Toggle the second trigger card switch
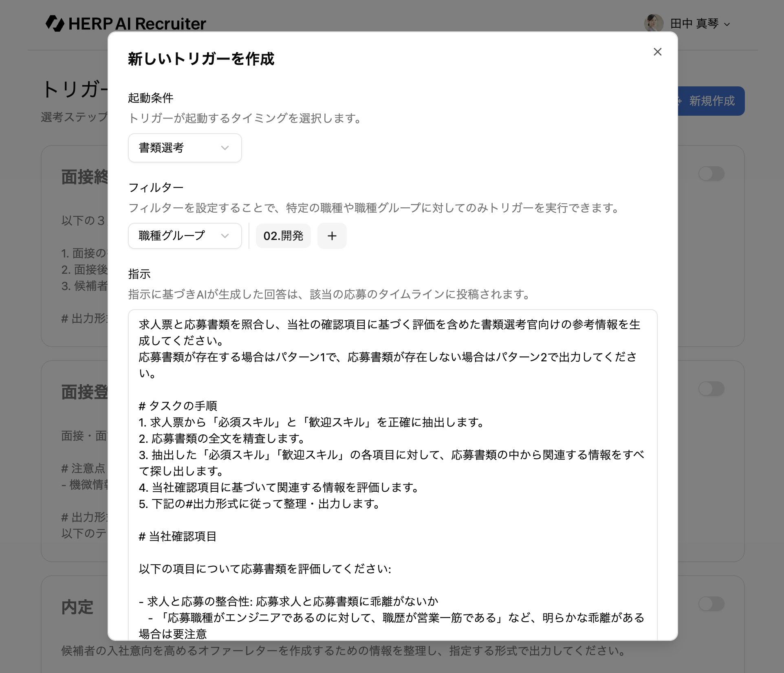This screenshot has width=784, height=673. click(x=711, y=389)
